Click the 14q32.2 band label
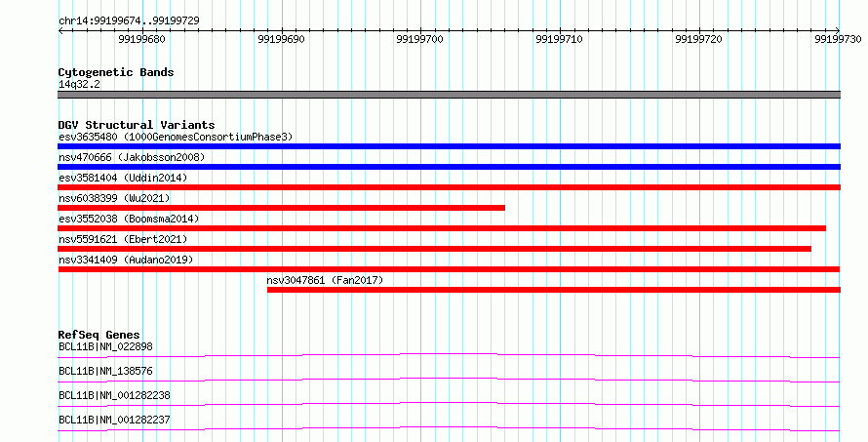The image size is (868, 442). [x=79, y=84]
